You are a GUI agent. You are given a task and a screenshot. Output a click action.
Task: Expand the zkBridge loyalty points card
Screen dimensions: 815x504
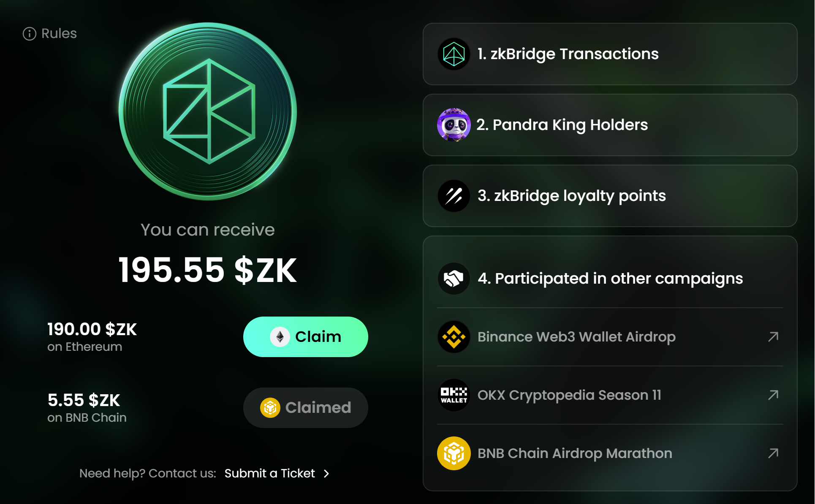click(x=610, y=196)
